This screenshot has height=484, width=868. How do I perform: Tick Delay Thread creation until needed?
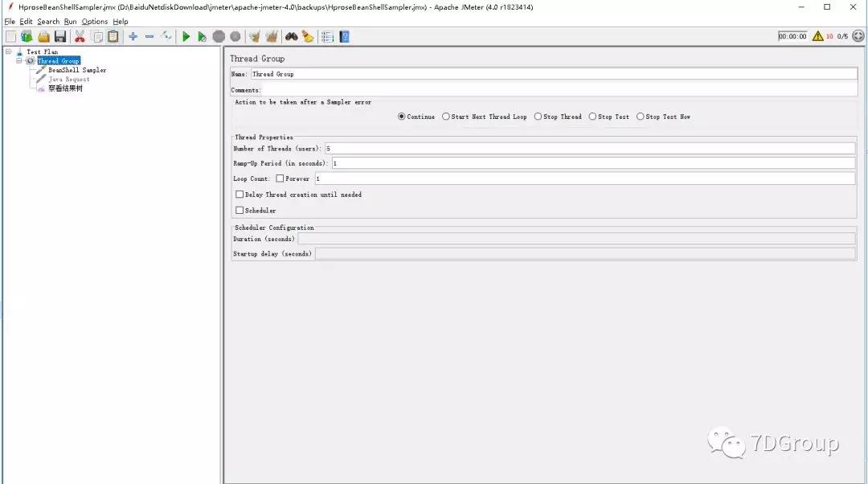point(240,195)
